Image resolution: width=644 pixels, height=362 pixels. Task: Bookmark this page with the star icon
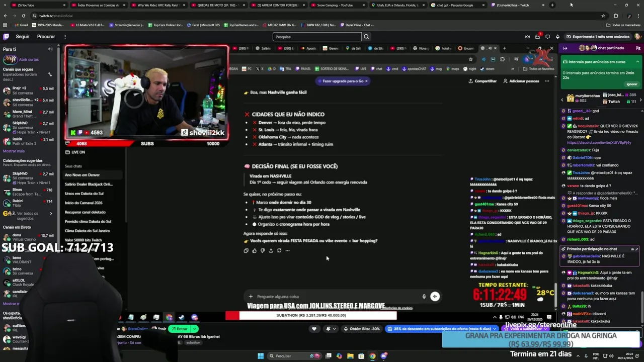click(x=603, y=16)
